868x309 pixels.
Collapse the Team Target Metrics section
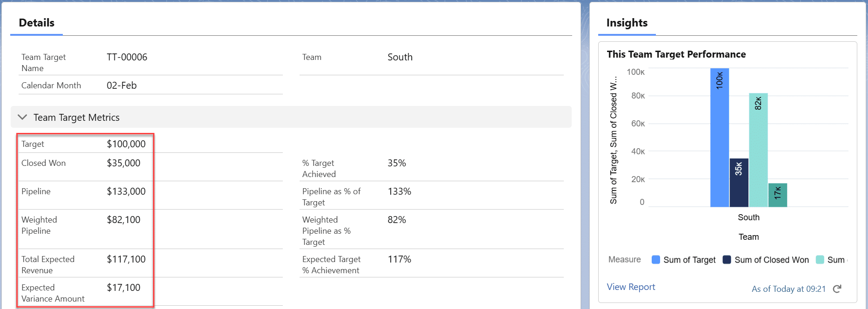[22, 117]
